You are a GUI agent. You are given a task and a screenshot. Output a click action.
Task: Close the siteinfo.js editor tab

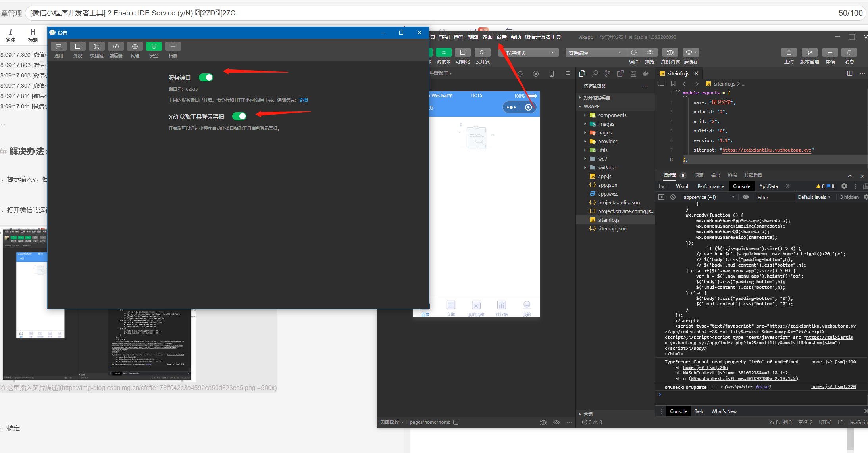[x=696, y=73]
